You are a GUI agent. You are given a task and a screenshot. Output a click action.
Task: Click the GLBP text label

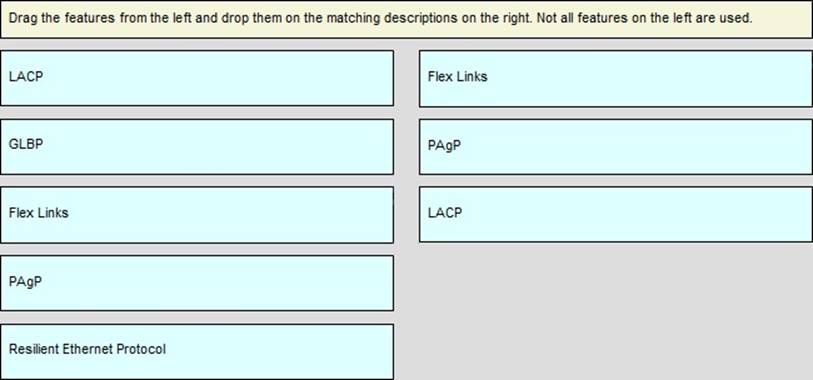pyautogui.click(x=26, y=145)
